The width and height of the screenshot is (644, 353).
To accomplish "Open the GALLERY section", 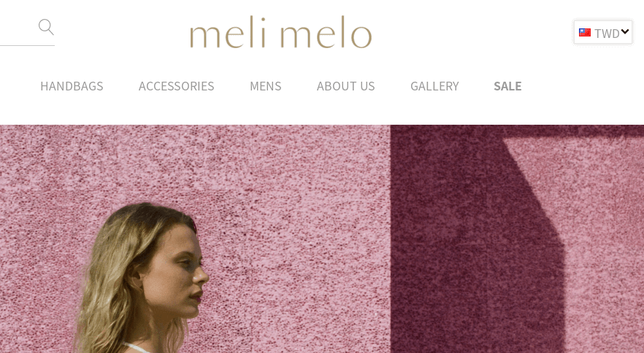I will click(x=434, y=86).
